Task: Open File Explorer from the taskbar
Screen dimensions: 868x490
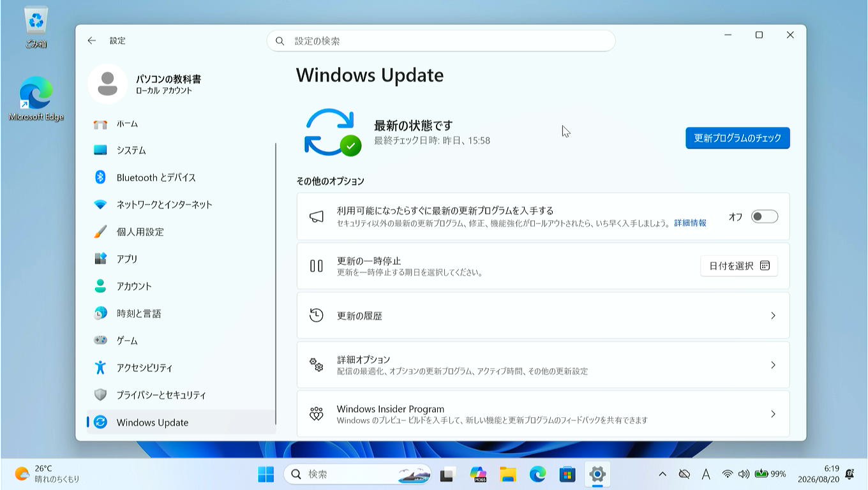Action: [x=508, y=474]
